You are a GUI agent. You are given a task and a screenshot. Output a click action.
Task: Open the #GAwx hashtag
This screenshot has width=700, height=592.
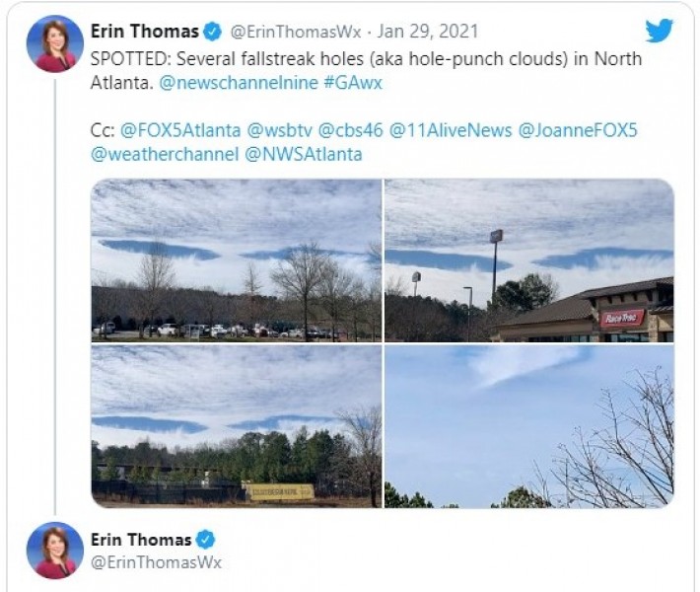353,83
